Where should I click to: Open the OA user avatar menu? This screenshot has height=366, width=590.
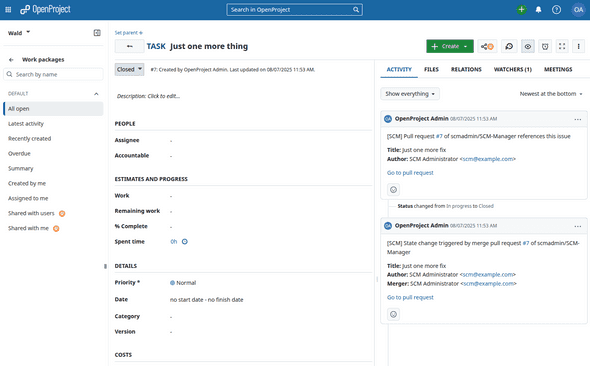click(x=578, y=10)
